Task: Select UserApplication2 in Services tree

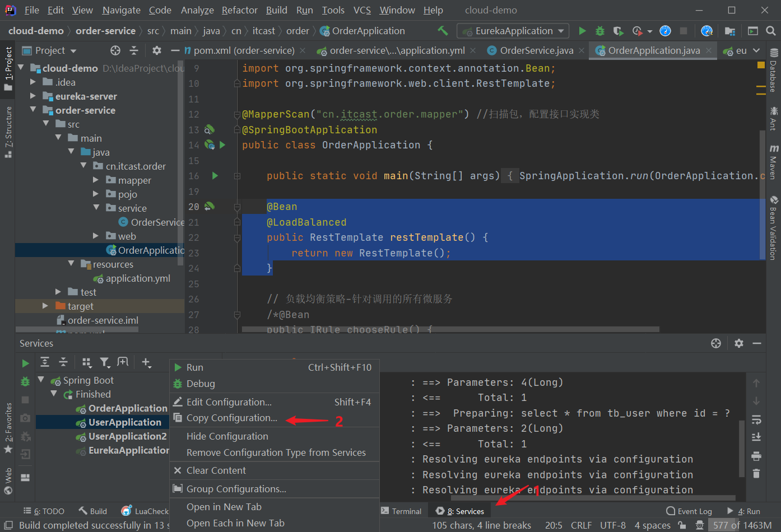Action: (127, 436)
